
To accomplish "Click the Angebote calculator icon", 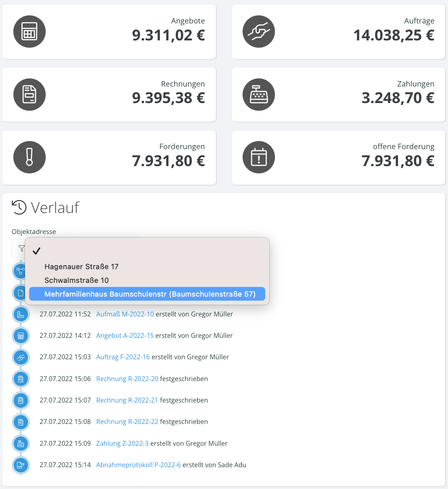I will [x=30, y=32].
